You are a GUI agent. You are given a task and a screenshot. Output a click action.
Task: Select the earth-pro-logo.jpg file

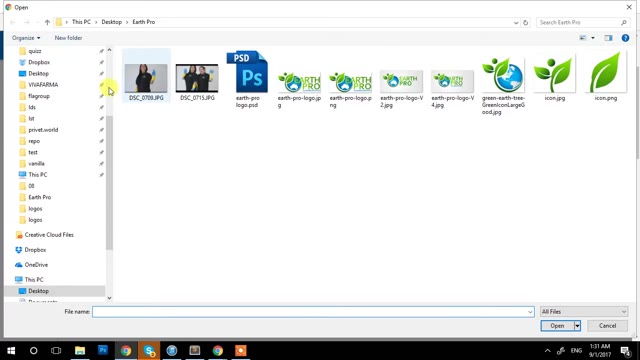point(299,82)
